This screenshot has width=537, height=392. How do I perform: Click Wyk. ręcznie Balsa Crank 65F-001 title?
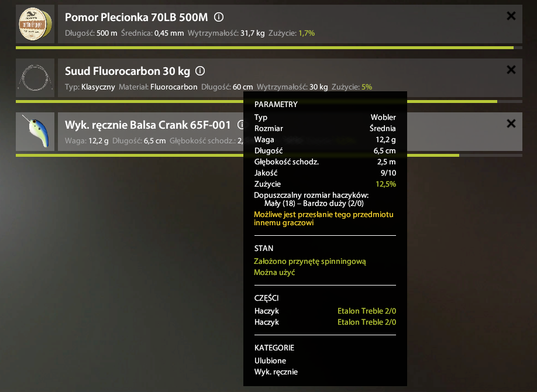click(x=148, y=125)
